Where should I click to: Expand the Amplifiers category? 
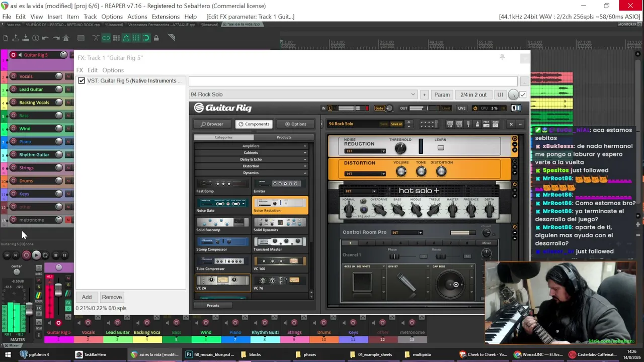[251, 146]
